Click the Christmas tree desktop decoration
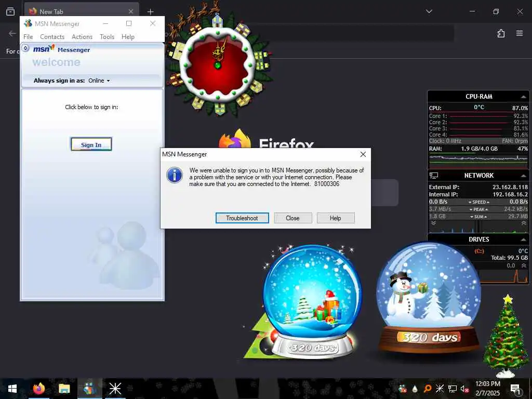This screenshot has width=532, height=399. [506, 336]
